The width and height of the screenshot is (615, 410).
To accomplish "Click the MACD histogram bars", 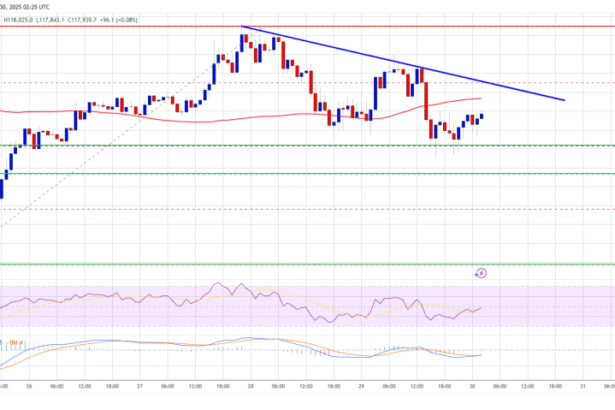I will pyautogui.click(x=318, y=351).
